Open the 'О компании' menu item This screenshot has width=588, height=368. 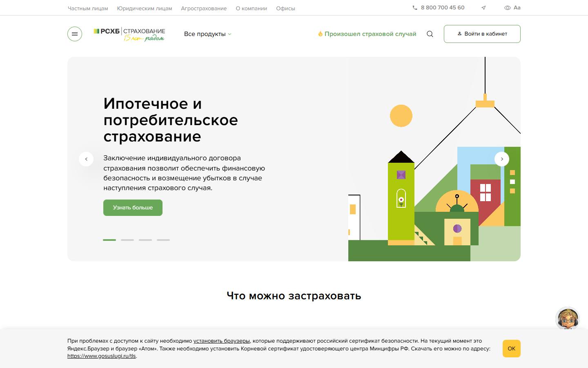(x=252, y=8)
